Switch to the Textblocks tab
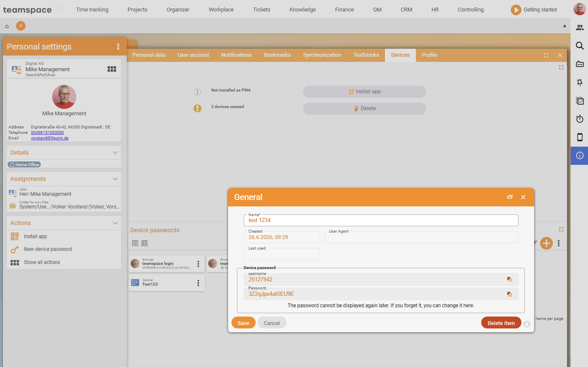The width and height of the screenshot is (588, 367). point(366,55)
